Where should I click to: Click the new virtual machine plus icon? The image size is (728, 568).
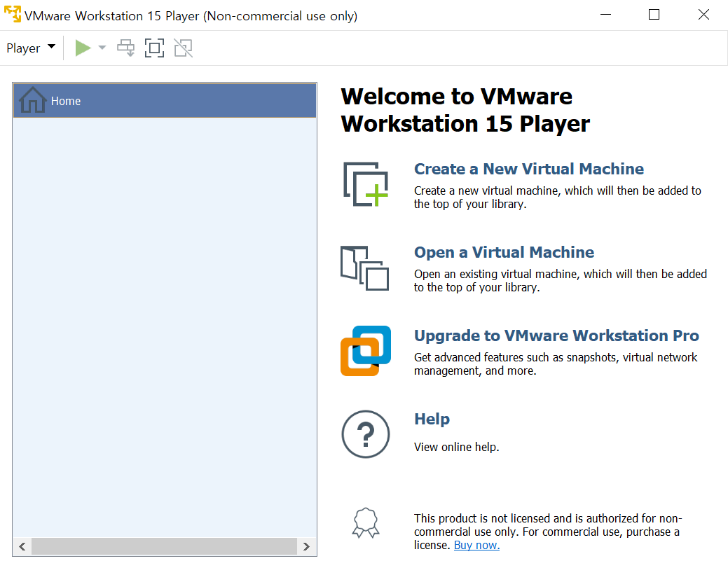point(366,184)
